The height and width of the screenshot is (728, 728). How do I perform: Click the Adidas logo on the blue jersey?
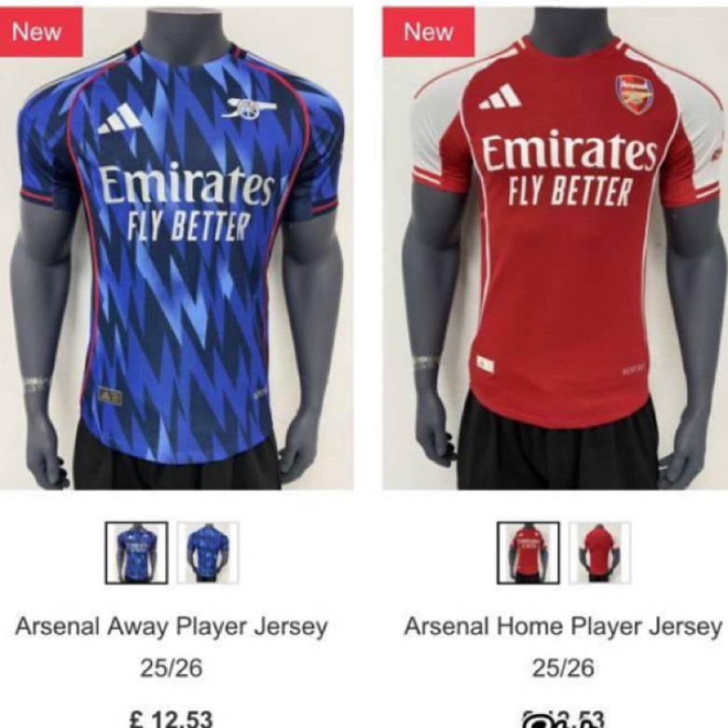[x=119, y=119]
